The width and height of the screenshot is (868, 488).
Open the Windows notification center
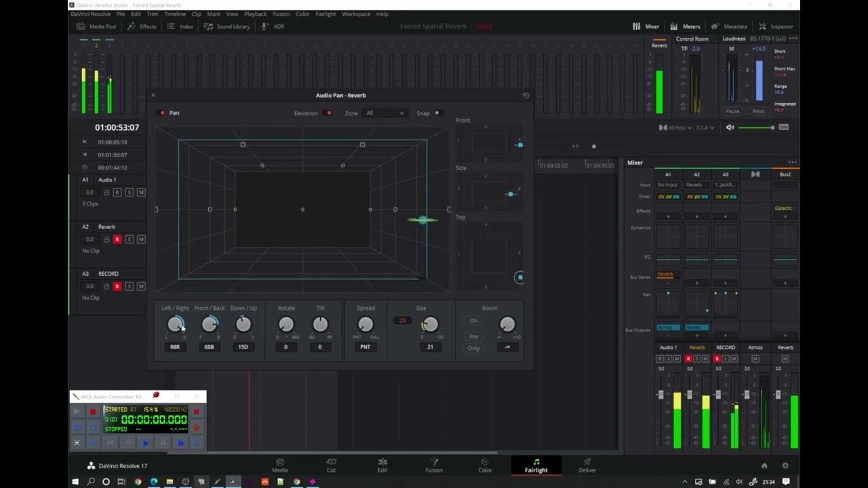pos(786,482)
